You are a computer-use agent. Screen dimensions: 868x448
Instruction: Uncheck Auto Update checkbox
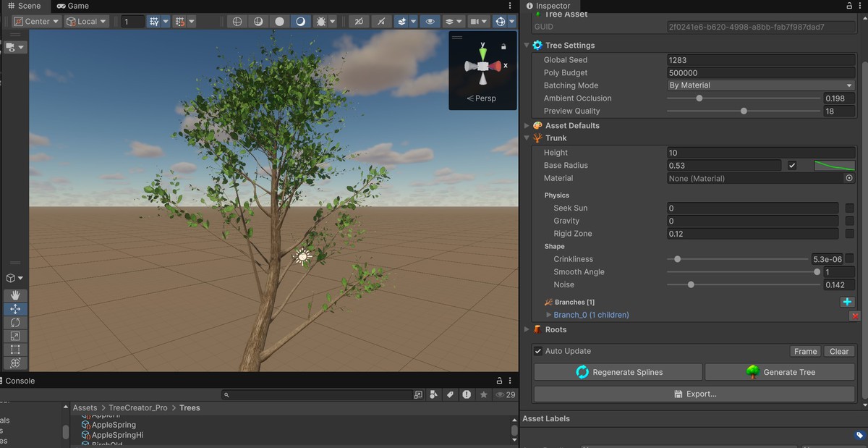point(538,351)
